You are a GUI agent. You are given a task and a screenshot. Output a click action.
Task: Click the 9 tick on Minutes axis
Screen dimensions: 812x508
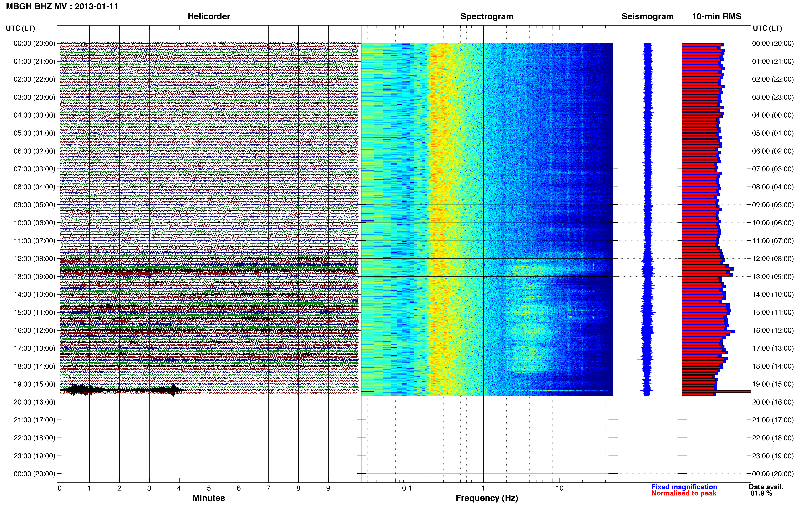click(328, 488)
